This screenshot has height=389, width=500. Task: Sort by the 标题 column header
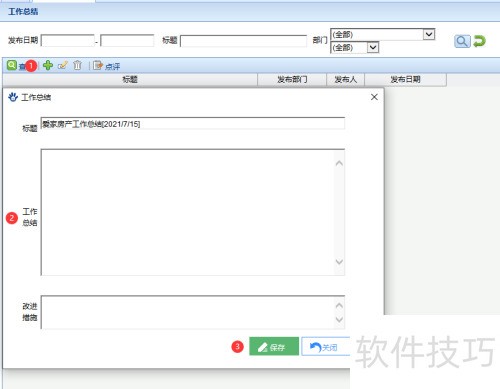(x=130, y=80)
